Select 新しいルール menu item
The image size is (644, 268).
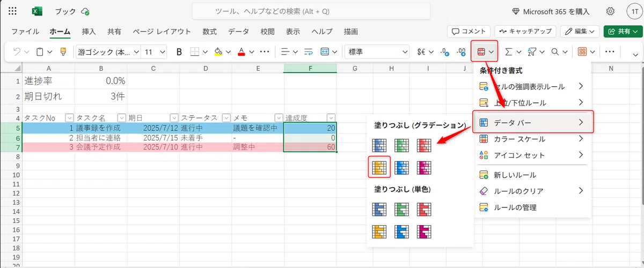point(532,175)
